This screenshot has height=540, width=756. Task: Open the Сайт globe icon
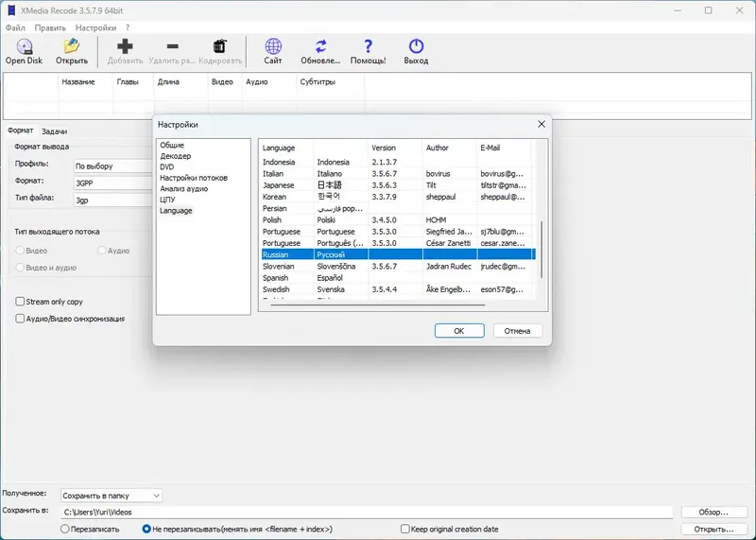pyautogui.click(x=273, y=46)
